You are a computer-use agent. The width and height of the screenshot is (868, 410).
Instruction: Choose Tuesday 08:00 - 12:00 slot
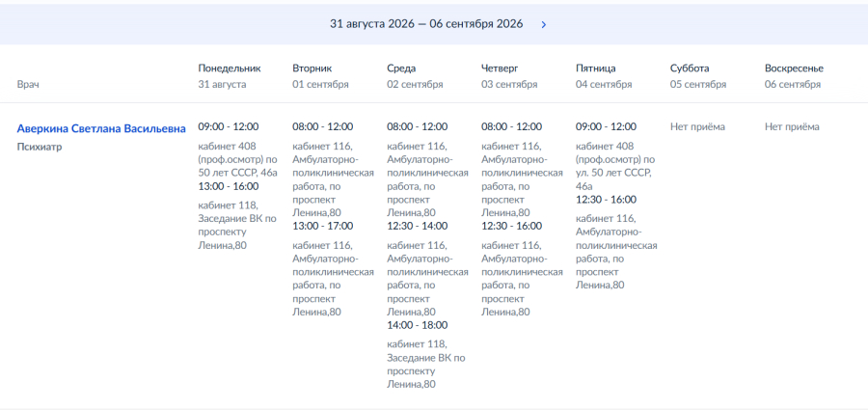coord(323,126)
